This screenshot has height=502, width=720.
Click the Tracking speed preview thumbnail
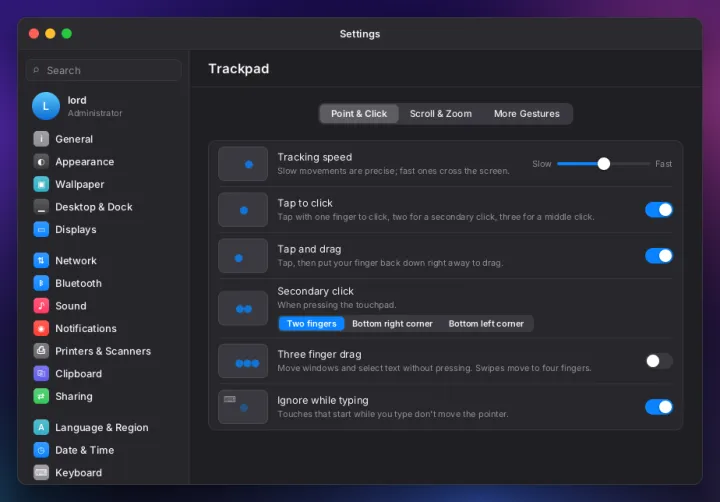click(x=243, y=164)
